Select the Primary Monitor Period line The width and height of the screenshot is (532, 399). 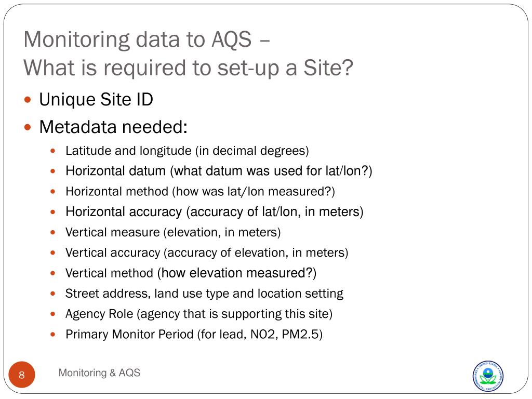[x=194, y=335]
